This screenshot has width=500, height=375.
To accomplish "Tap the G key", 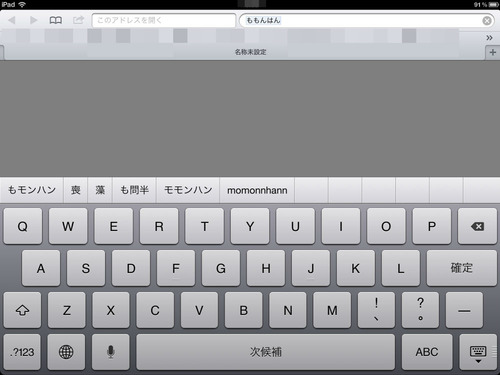I will [221, 268].
